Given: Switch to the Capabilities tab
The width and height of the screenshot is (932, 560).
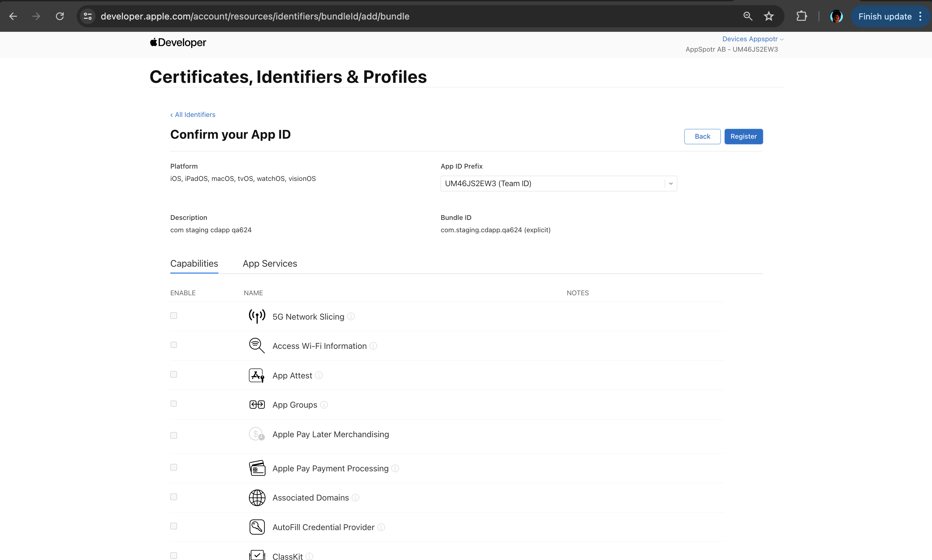Looking at the screenshot, I should point(194,263).
